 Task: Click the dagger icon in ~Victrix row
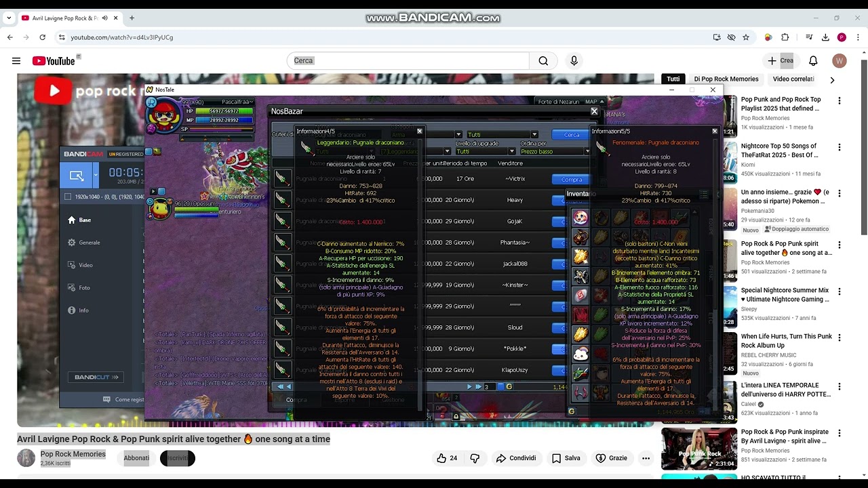click(x=282, y=179)
